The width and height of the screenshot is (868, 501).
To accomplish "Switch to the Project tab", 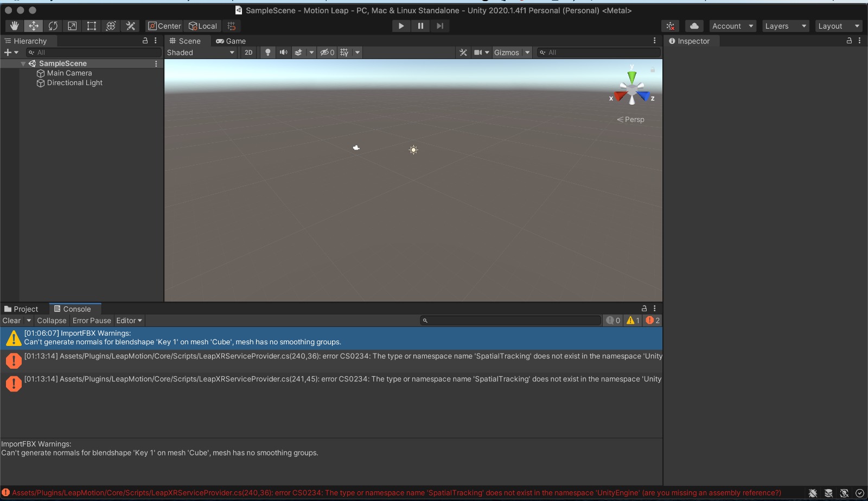I will [22, 309].
